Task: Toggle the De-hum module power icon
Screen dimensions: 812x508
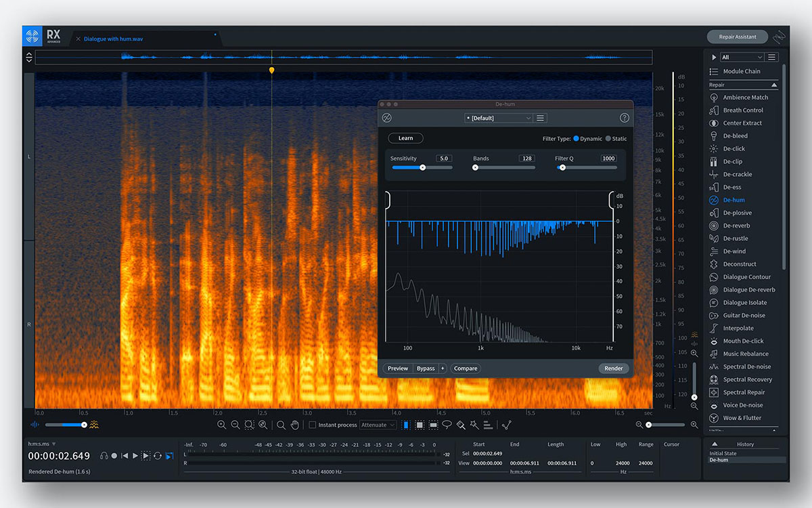Action: click(x=386, y=118)
